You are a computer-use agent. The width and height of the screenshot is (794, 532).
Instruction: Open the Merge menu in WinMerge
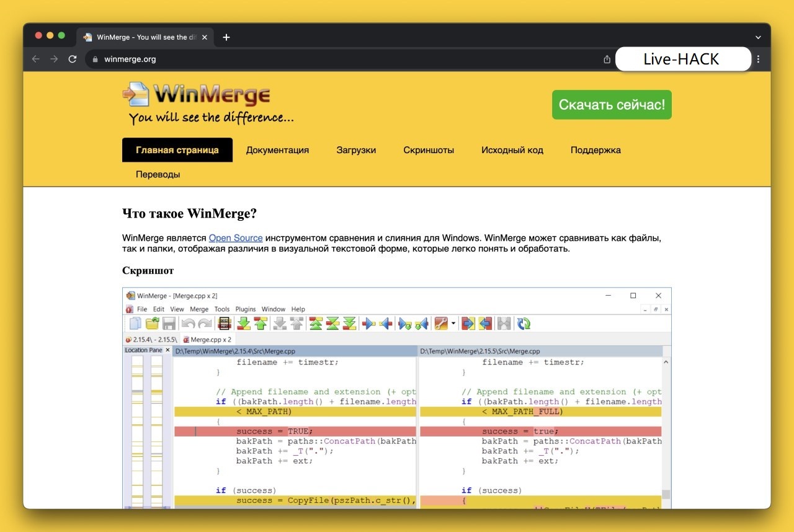coord(199,309)
